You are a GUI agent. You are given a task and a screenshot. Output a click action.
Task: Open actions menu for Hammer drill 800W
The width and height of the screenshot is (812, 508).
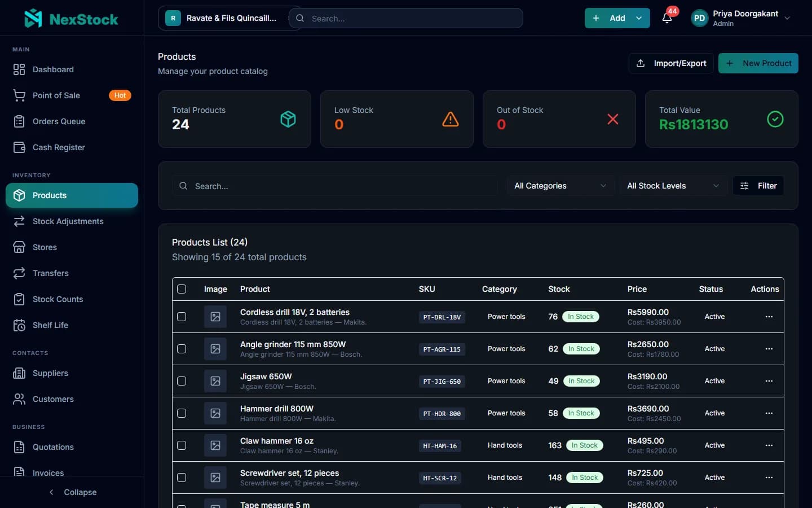coord(769,413)
